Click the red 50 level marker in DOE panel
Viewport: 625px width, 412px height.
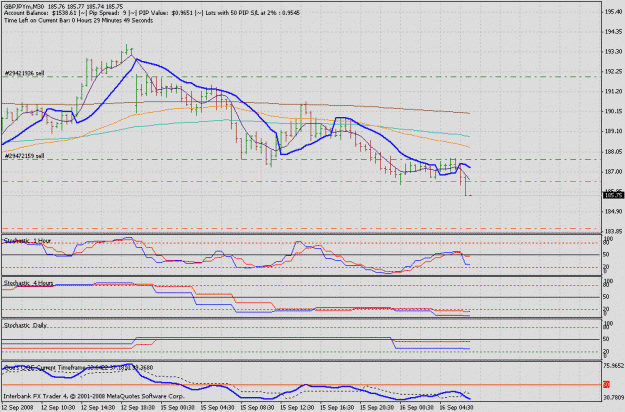(x=606, y=385)
